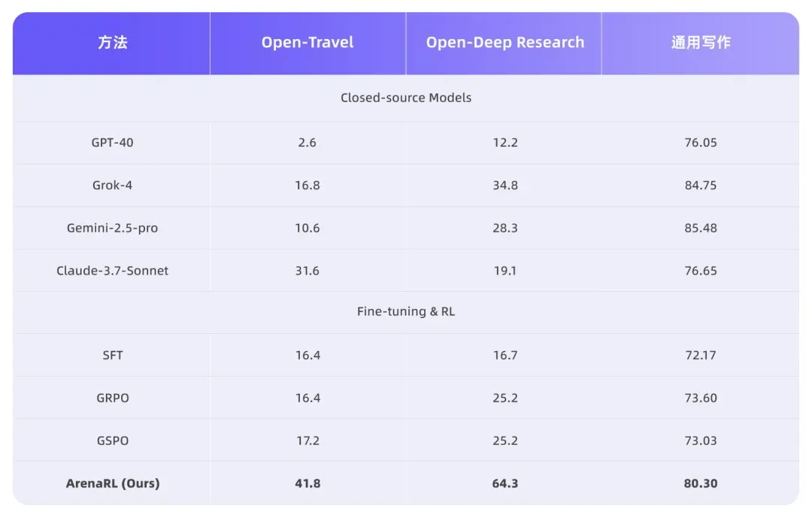This screenshot has height=518, width=812.
Task: Select the Gemini-2.5-pro row label
Action: click(112, 228)
